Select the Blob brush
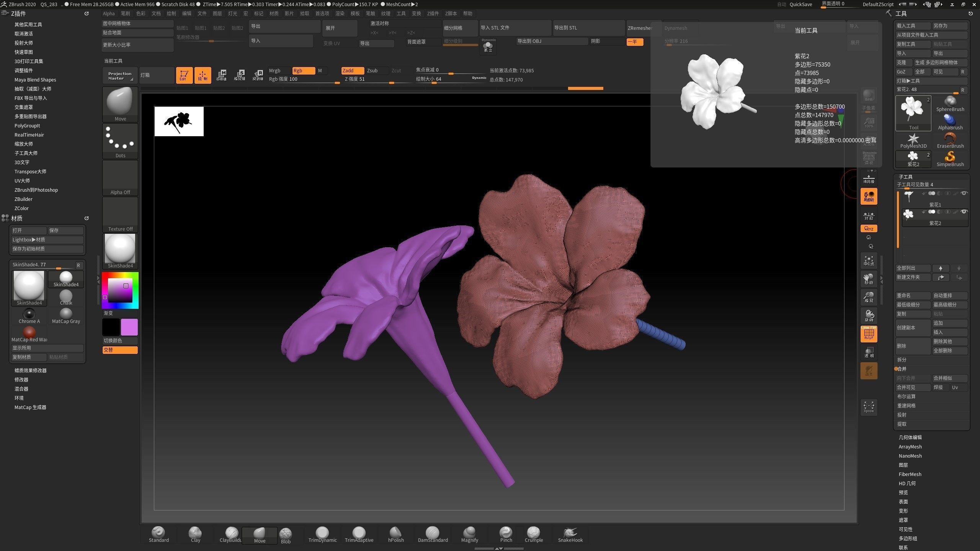This screenshot has width=980, height=551. point(286,536)
